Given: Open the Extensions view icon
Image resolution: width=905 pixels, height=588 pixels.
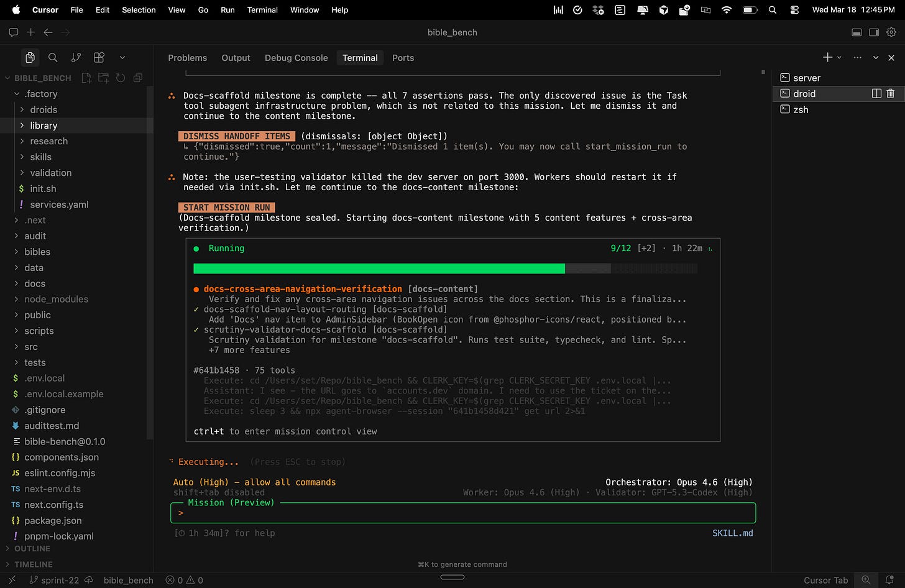Looking at the screenshot, I should [x=99, y=57].
